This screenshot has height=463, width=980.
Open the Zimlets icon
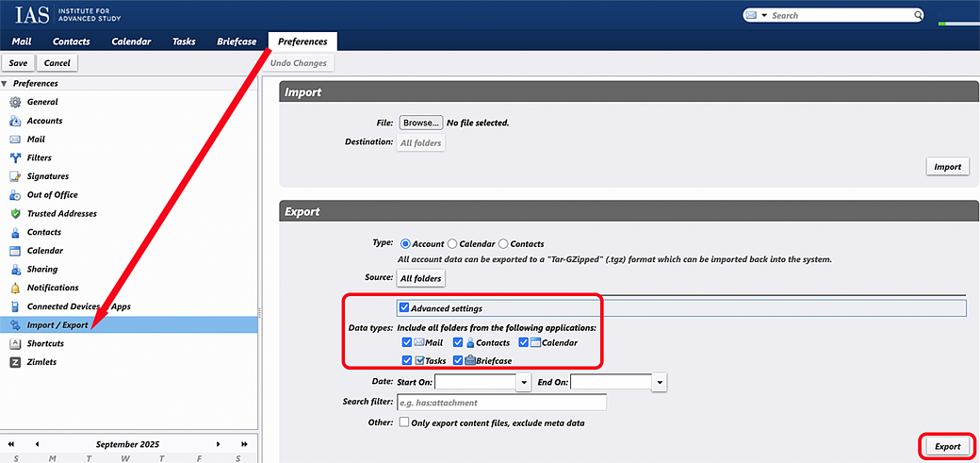click(16, 362)
